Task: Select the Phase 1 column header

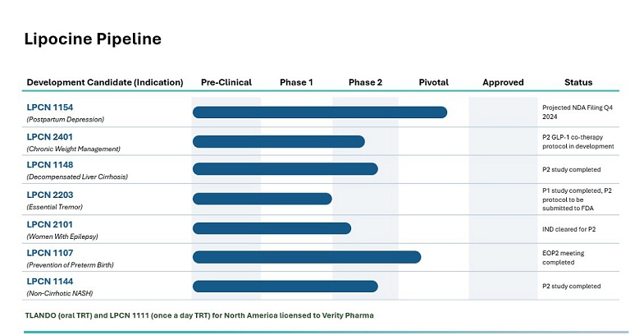Action: pos(296,82)
